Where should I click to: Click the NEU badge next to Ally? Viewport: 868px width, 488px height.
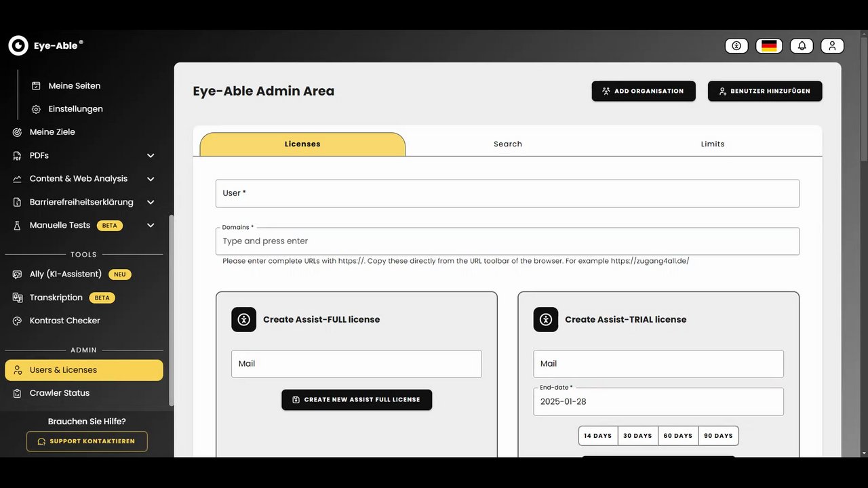click(x=120, y=274)
